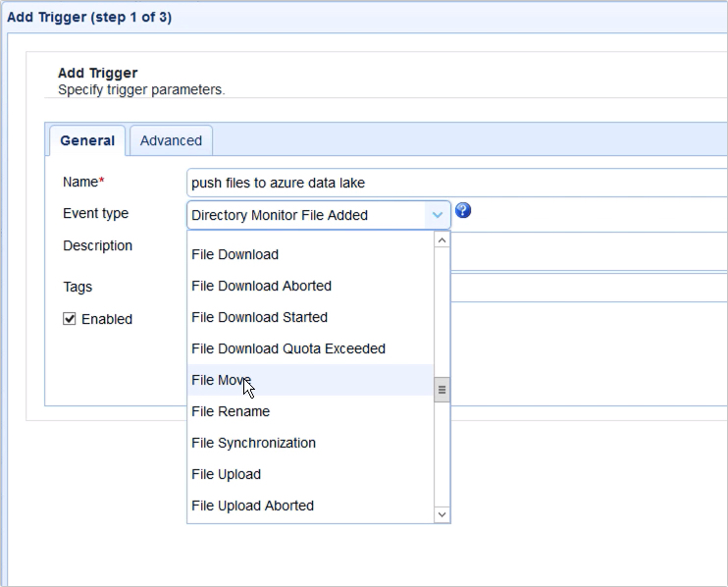Choose the File Move event type
The height and width of the screenshot is (587, 728).
point(222,380)
